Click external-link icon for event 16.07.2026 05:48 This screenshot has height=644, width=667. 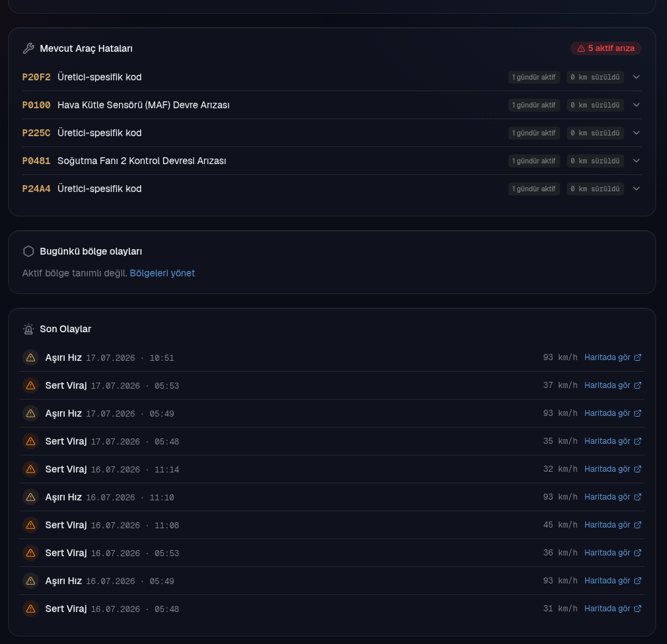click(638, 609)
